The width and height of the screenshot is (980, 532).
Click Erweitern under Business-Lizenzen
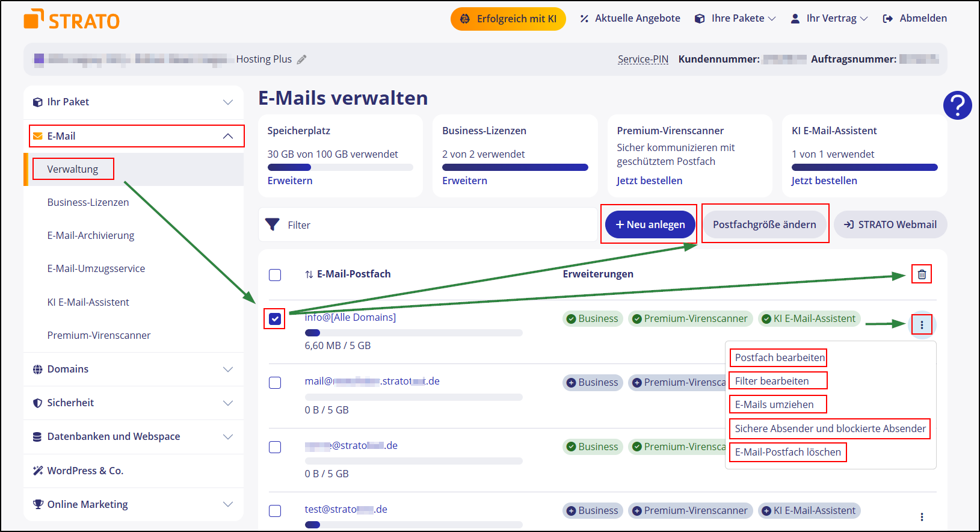pos(464,181)
